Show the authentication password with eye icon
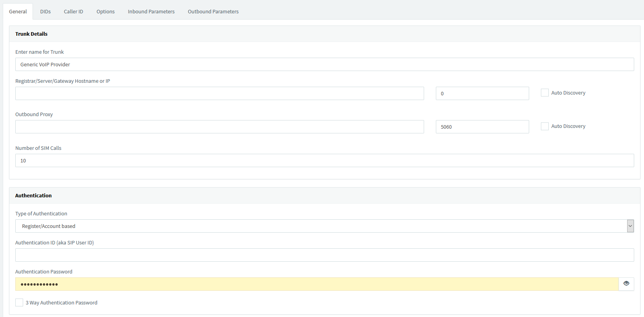The width and height of the screenshot is (644, 317). [x=626, y=284]
